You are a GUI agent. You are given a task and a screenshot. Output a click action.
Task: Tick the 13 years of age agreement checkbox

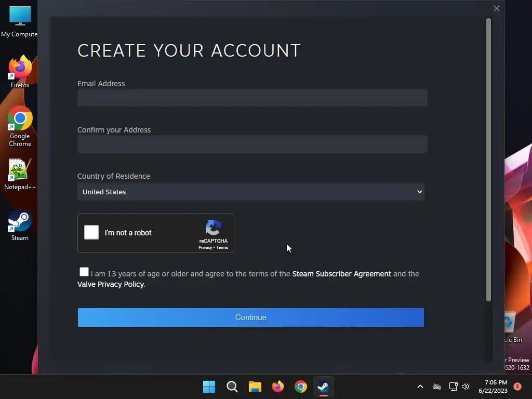(x=84, y=272)
